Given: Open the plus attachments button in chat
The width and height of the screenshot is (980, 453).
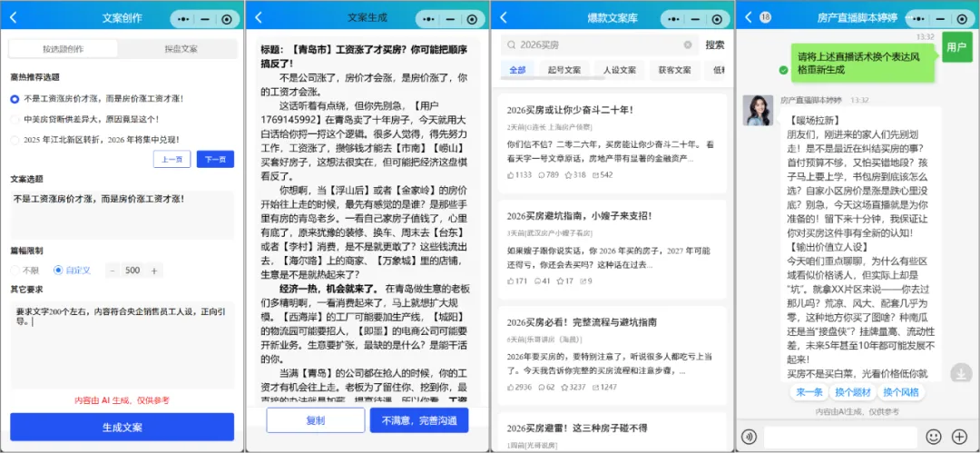Looking at the screenshot, I should pos(959,437).
